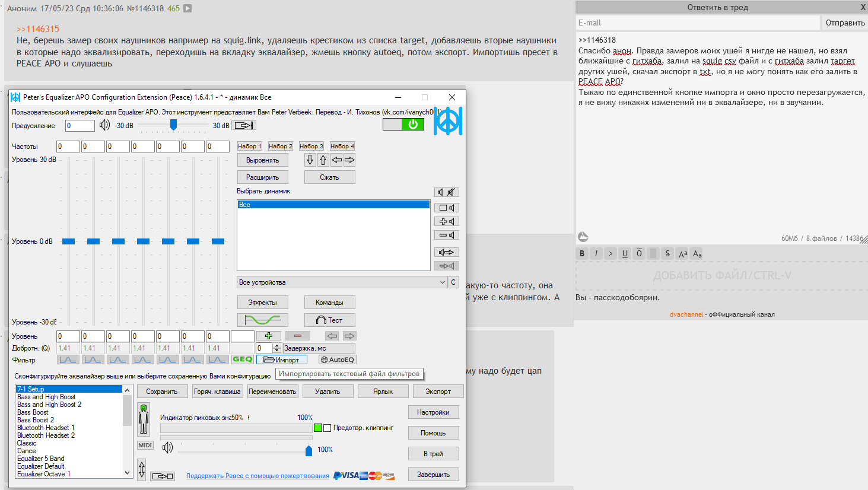
Task: Open Настройки settings button
Action: coord(433,412)
